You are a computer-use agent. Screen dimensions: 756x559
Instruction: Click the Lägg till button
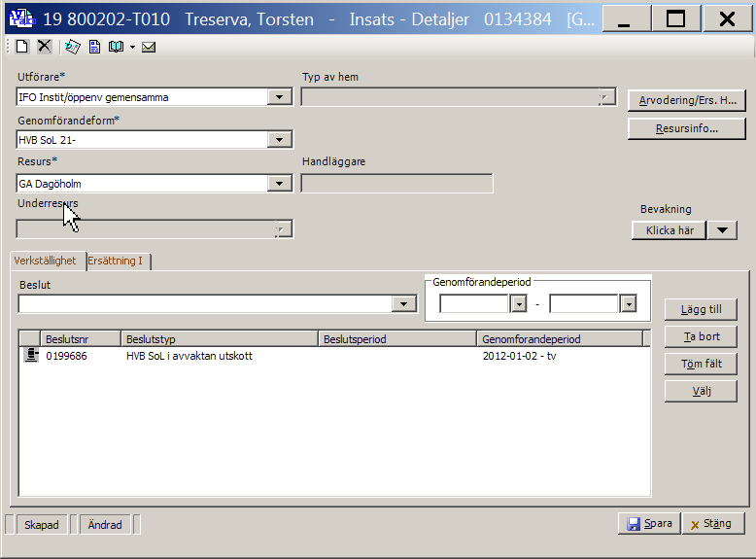pyautogui.click(x=701, y=309)
